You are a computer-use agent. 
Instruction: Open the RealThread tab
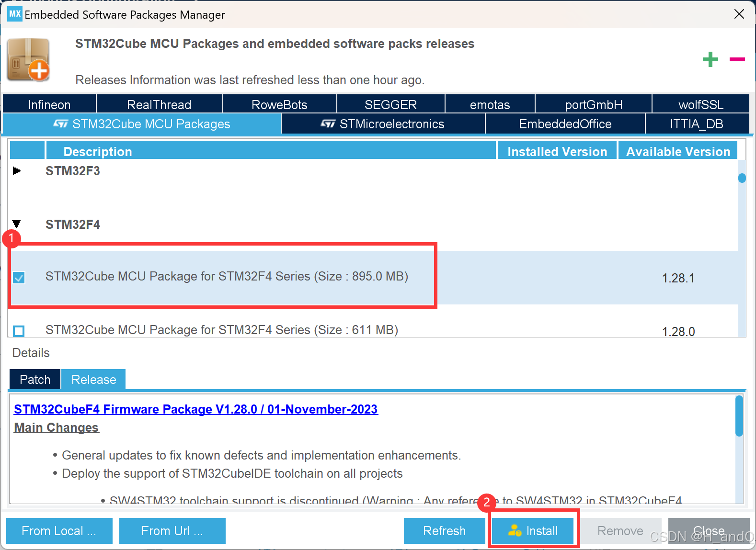pyautogui.click(x=159, y=104)
